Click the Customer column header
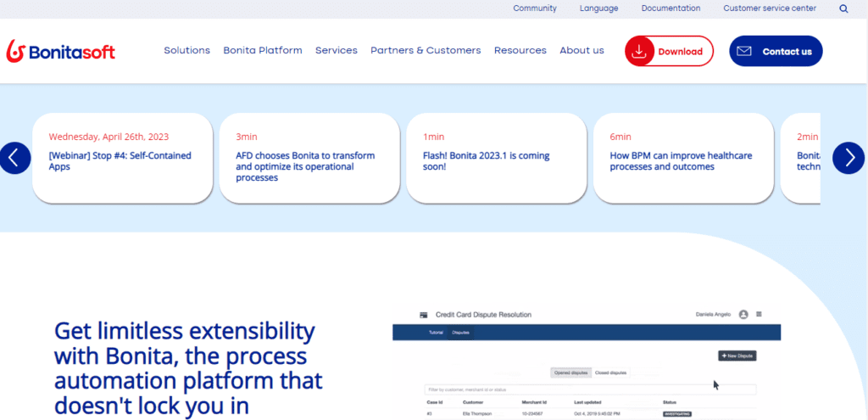Screen dimensions: 868x420 [473, 402]
